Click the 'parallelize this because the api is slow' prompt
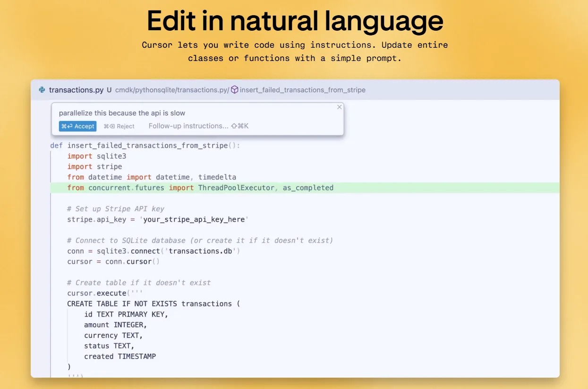The width and height of the screenshot is (588, 389). [x=122, y=113]
